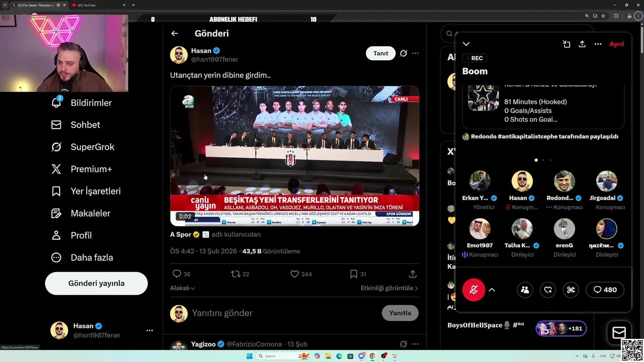Open Talha K. listener avatar in Space

[x=522, y=229]
